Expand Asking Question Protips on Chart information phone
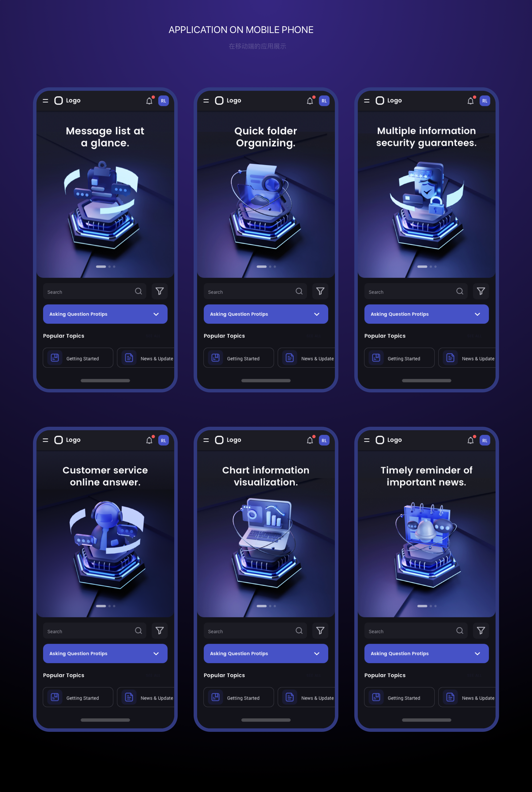532x792 pixels. 266,654
